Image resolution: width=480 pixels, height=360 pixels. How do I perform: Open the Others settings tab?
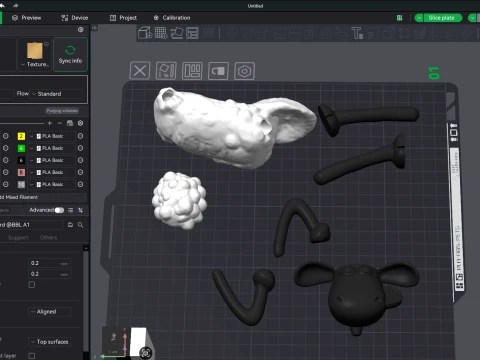point(48,238)
